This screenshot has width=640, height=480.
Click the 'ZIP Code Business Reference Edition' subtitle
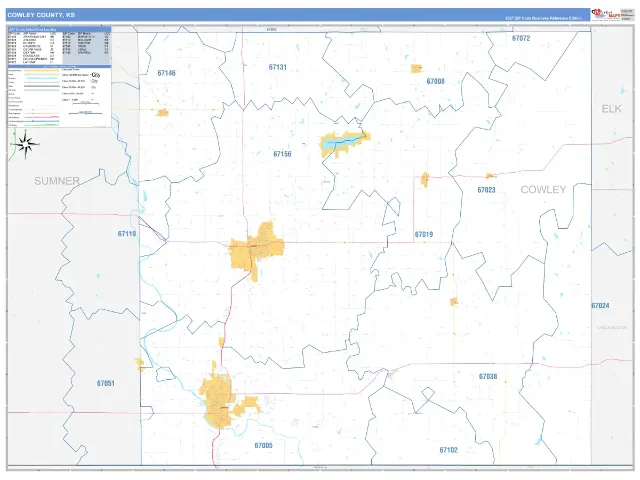544,18
